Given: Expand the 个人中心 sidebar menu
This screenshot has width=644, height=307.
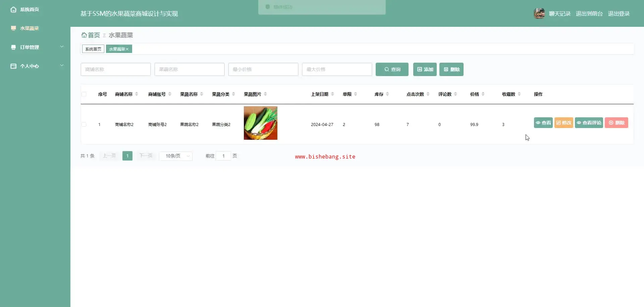Looking at the screenshot, I should coord(35,66).
